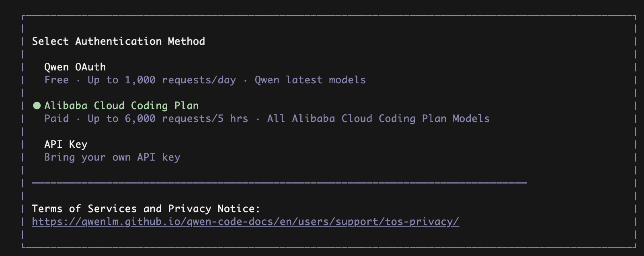Select the API Key authentication option
644x256 pixels.
point(66,144)
